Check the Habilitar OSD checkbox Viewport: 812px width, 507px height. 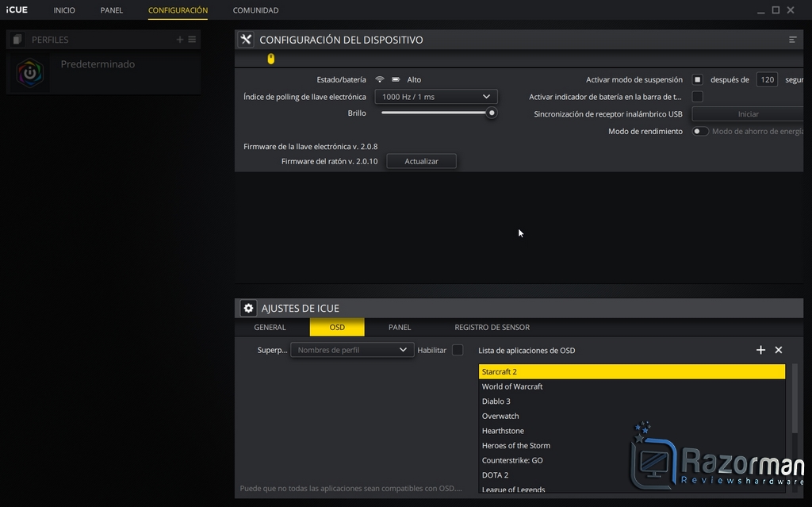click(x=458, y=350)
